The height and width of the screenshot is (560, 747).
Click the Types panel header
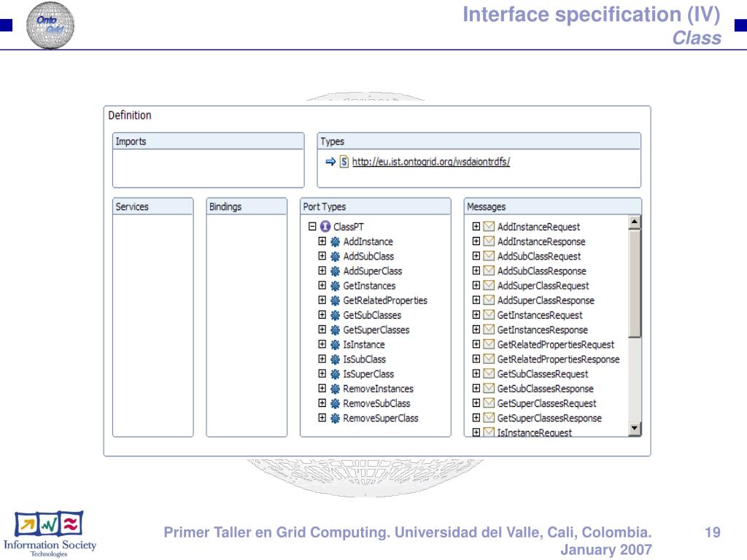(x=479, y=141)
